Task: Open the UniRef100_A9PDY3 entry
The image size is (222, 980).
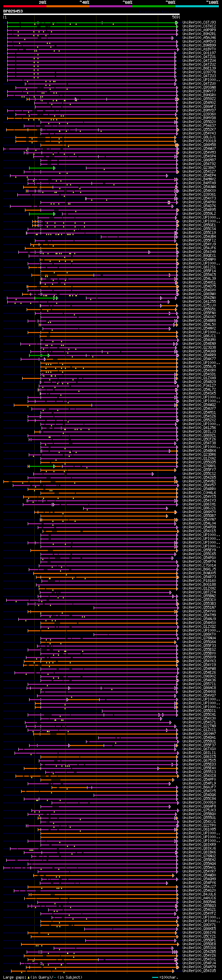Action: pos(199,41)
